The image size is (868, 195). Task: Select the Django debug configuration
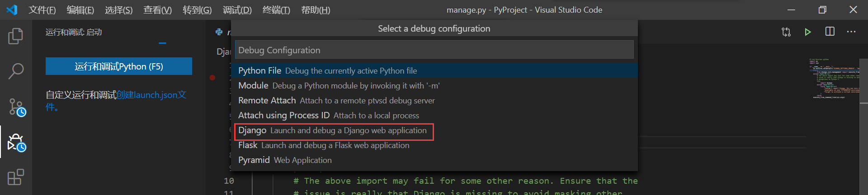coord(434,130)
